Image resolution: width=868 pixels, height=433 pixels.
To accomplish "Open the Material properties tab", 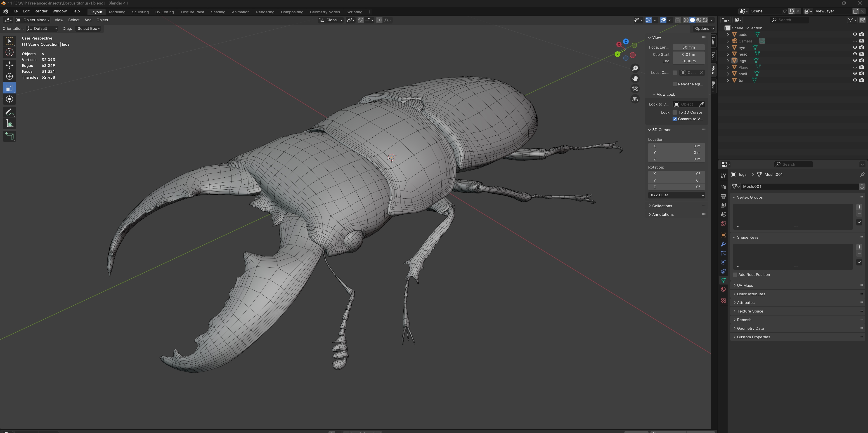I will click(x=723, y=289).
